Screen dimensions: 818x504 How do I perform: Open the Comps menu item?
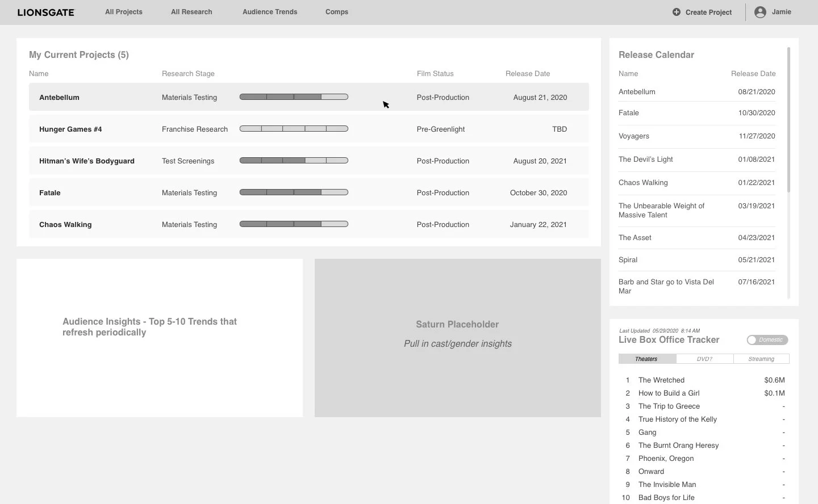pyautogui.click(x=337, y=12)
